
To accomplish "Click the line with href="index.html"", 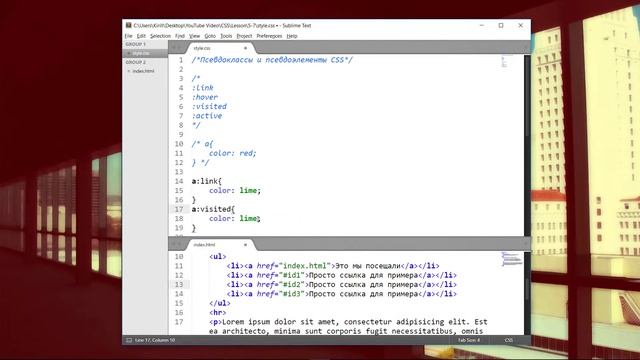I will point(333,266).
